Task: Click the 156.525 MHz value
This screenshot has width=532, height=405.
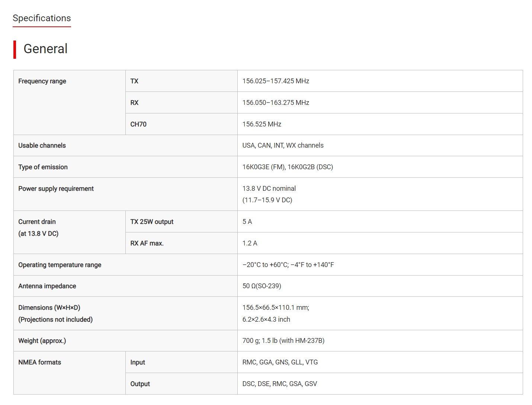Action: (262, 124)
